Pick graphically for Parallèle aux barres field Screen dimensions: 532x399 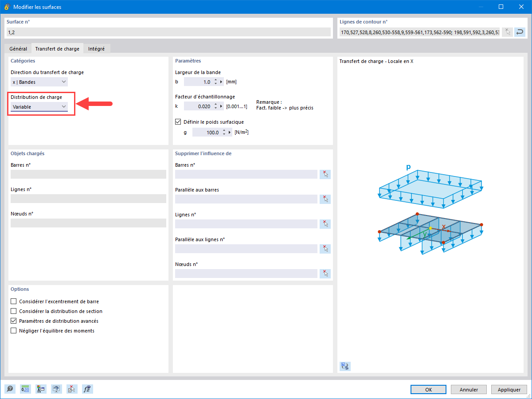(x=325, y=199)
